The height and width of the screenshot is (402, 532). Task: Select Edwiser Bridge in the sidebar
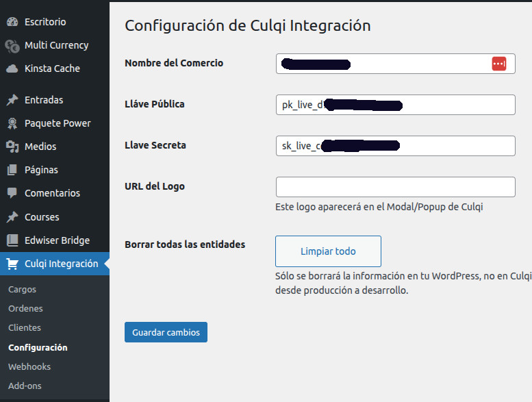coord(58,240)
